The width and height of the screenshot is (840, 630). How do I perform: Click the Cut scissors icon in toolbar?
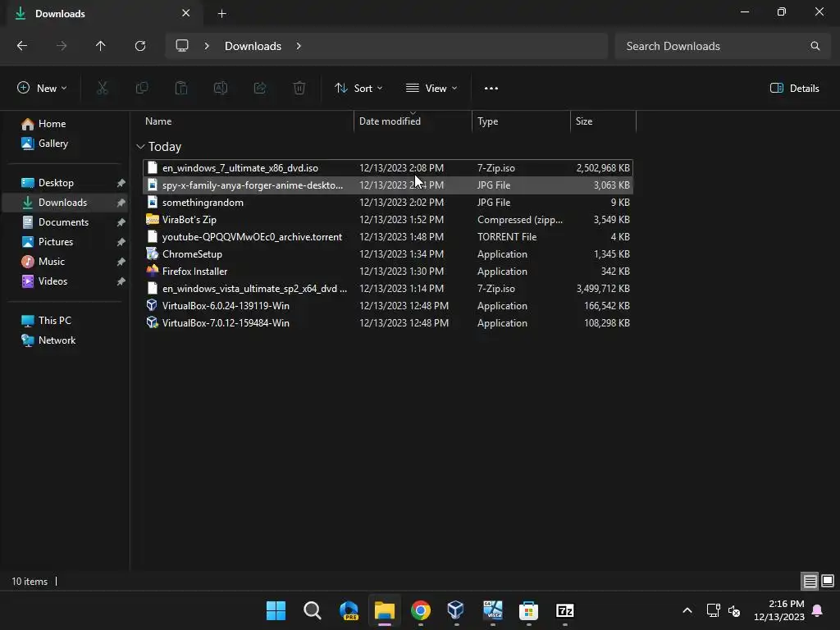tap(102, 89)
